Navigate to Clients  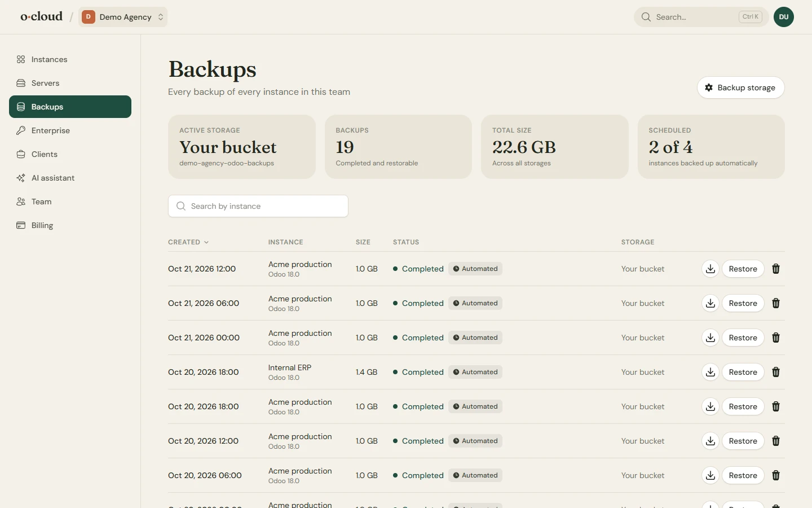(x=70, y=154)
